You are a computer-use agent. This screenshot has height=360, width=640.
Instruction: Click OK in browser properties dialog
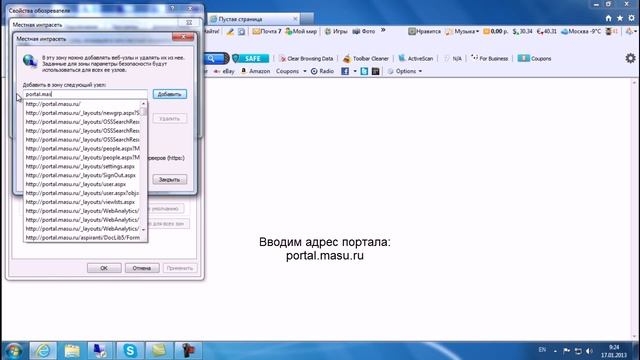[104, 268]
